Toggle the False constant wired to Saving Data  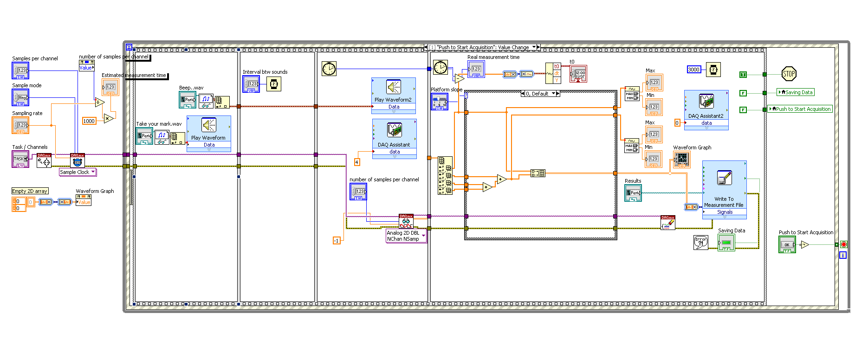coord(743,93)
